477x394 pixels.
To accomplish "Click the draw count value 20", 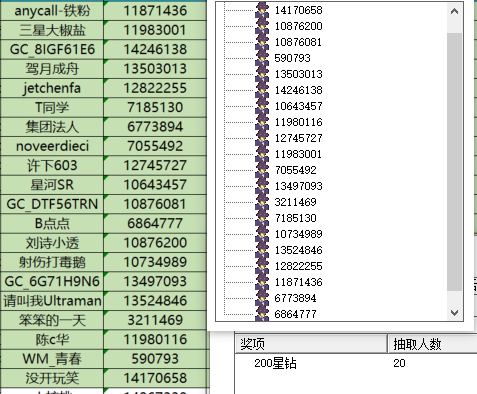I will (x=399, y=363).
